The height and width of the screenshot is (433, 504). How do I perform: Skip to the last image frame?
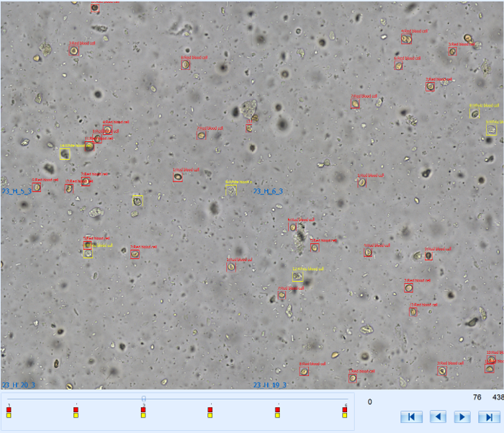(x=489, y=416)
